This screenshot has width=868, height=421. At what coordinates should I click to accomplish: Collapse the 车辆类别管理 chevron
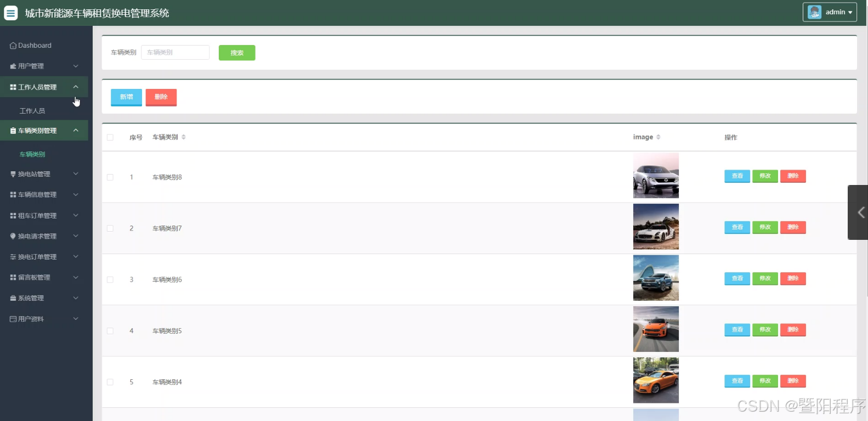(x=76, y=130)
